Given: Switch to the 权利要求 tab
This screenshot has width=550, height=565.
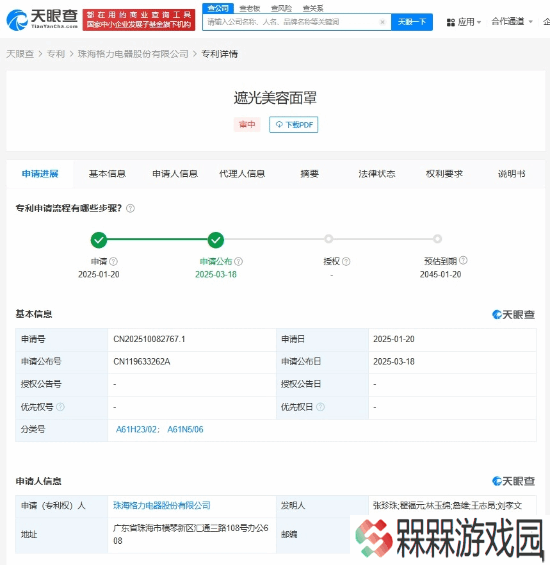Looking at the screenshot, I should click(x=444, y=174).
